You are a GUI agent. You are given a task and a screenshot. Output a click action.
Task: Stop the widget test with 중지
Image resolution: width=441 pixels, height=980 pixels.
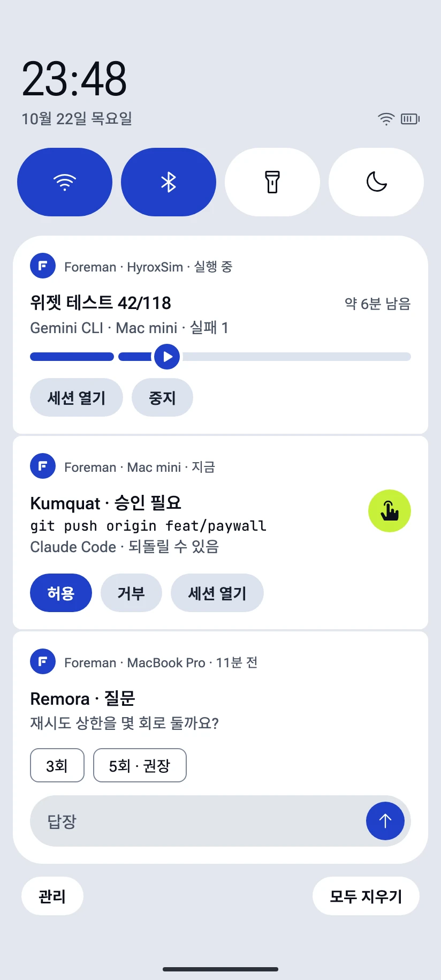point(162,397)
